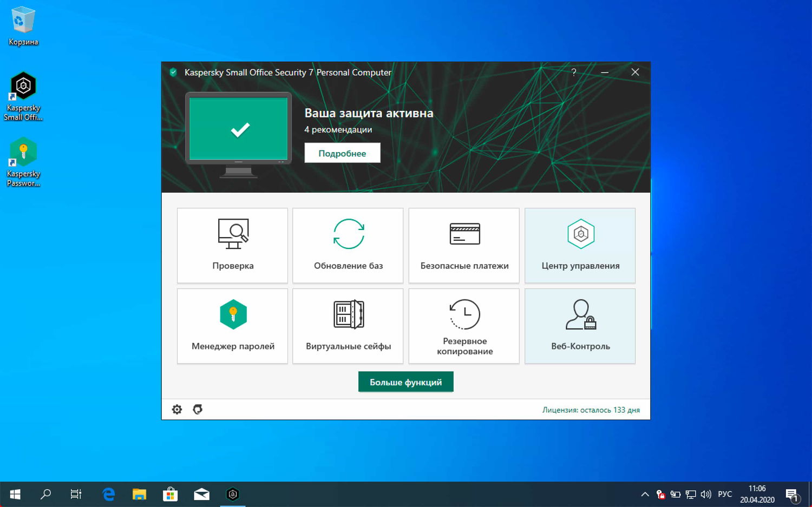The width and height of the screenshot is (812, 507).
Task: Open Kaspersky settings via gear icon
Action: (176, 409)
